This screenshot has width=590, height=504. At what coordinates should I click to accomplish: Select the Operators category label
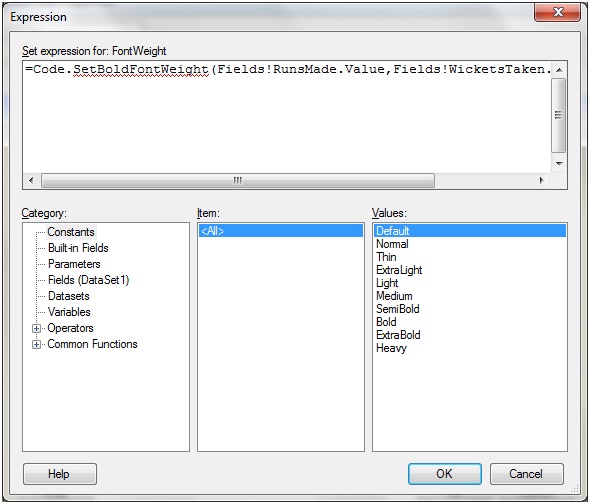(70, 328)
